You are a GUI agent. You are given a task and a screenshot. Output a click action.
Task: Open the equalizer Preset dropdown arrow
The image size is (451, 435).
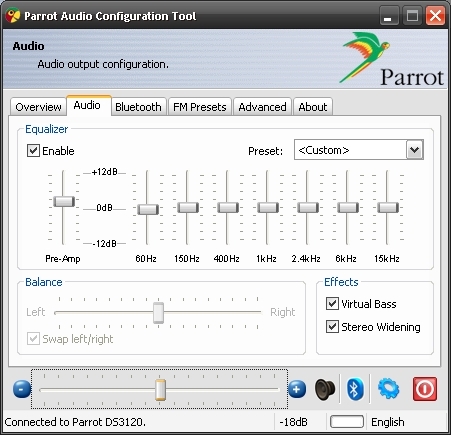pyautogui.click(x=414, y=150)
